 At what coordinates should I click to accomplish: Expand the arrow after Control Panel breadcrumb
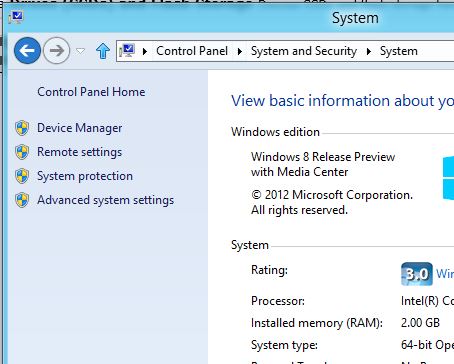click(240, 51)
